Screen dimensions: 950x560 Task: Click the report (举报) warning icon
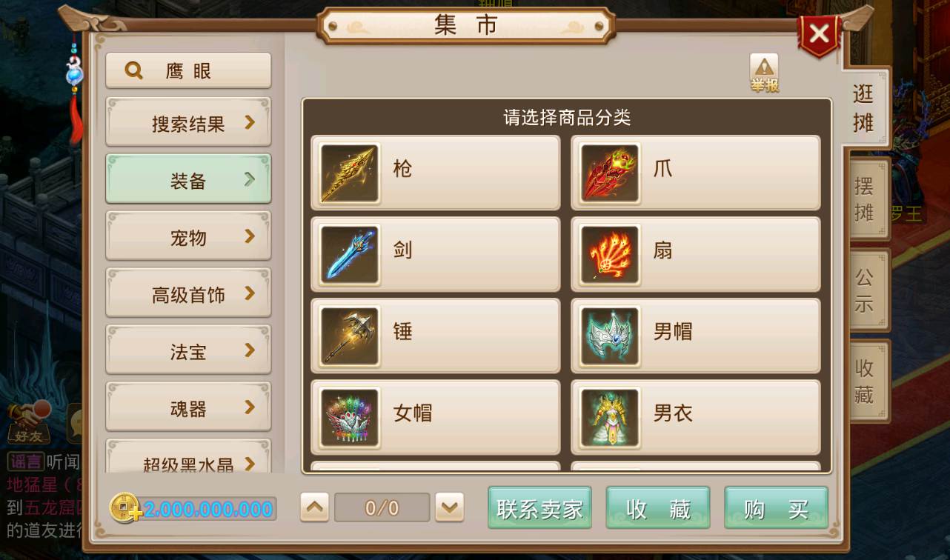tap(764, 73)
